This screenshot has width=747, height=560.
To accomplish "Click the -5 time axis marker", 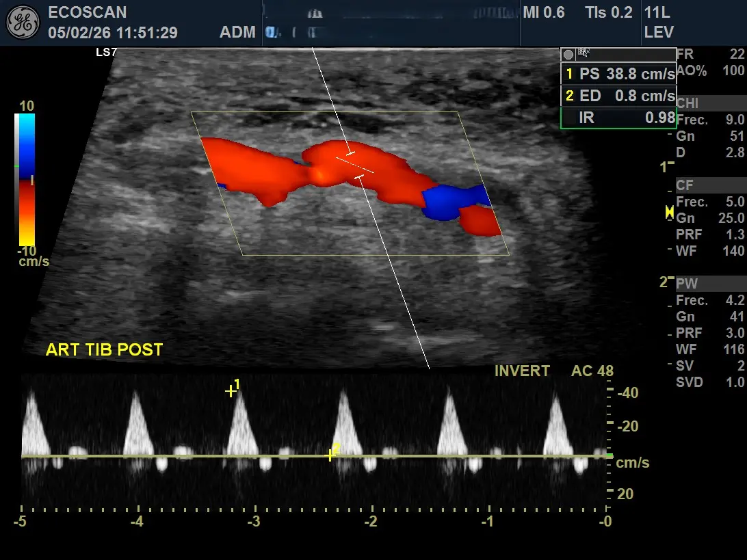I will pos(20,522).
